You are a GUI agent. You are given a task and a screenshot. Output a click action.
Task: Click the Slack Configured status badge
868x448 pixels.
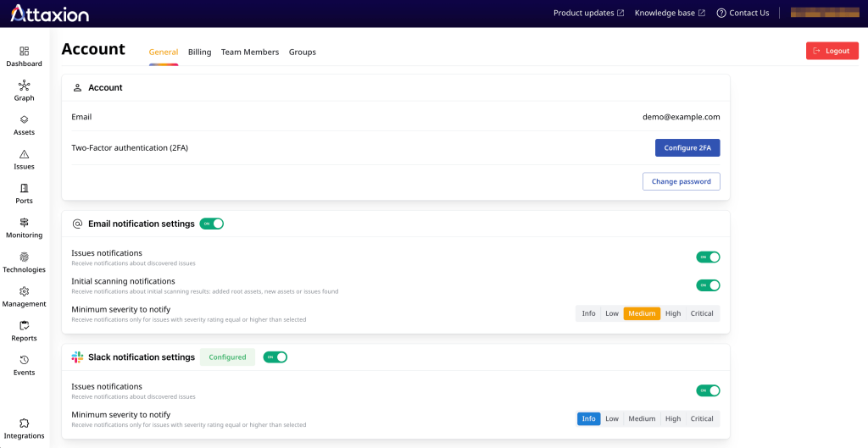click(227, 357)
